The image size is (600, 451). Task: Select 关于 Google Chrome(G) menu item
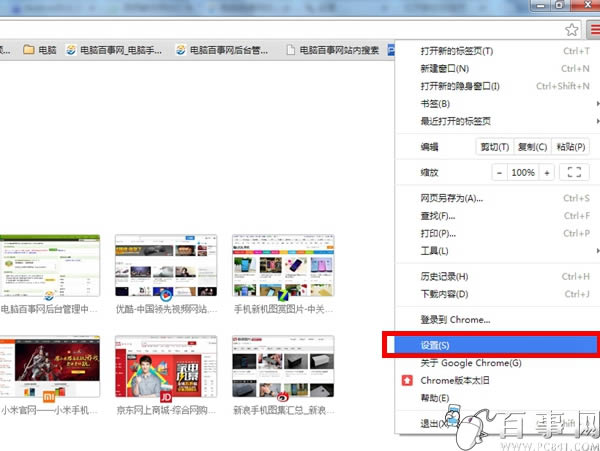click(x=497, y=363)
